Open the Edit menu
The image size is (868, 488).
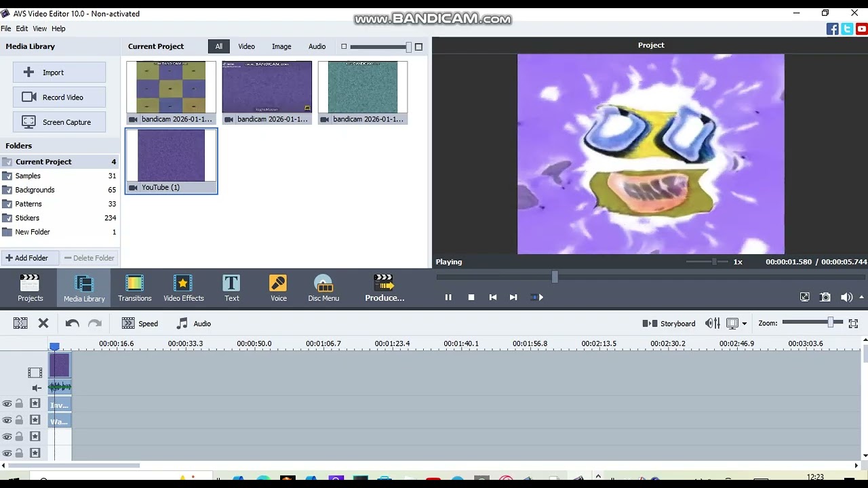pos(22,28)
